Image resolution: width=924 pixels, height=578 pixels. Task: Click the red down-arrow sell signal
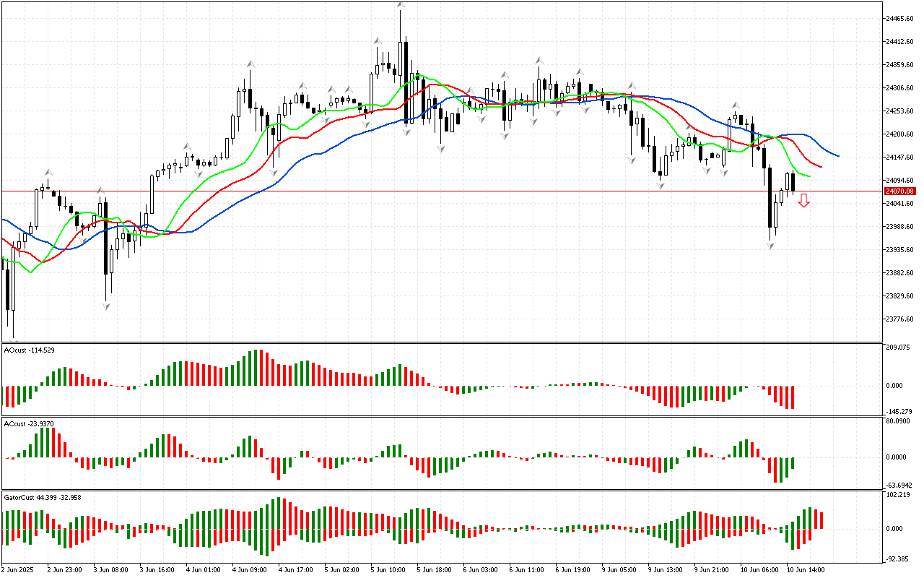(x=803, y=201)
